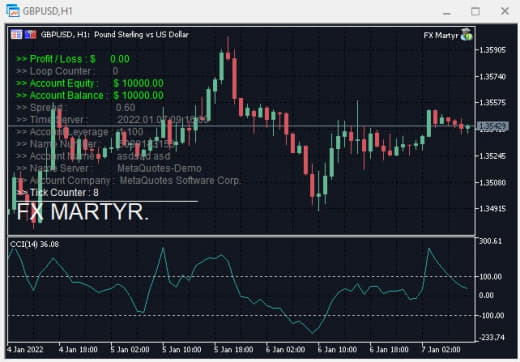Click the -100.00 CCI level label

point(491,316)
